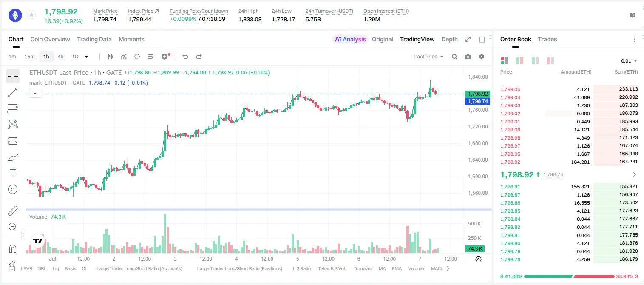This screenshot has height=285, width=644.
Task: Switch to the Coin Overview tab
Action: (x=50, y=39)
